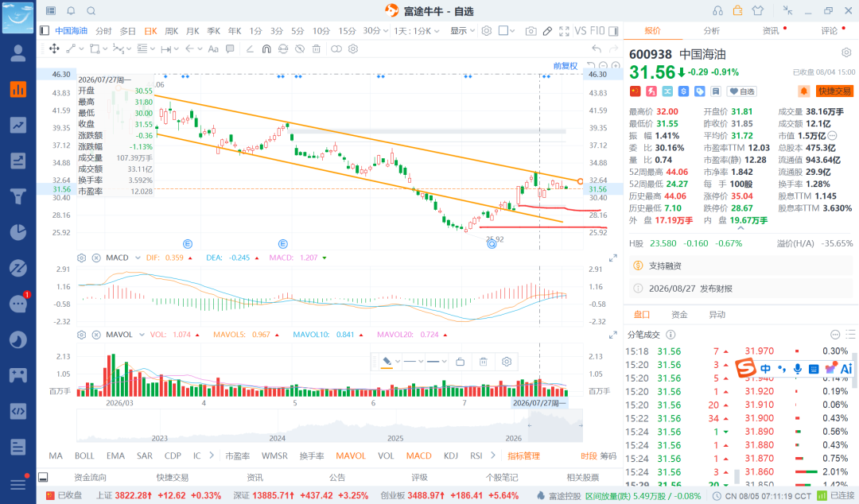
Task: Open the 显示 display dropdown
Action: [x=462, y=31]
